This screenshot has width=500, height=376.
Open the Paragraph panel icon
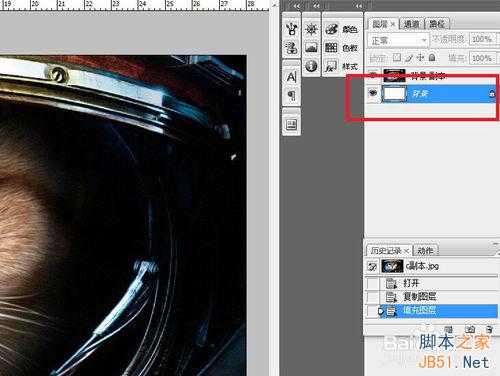point(291,96)
